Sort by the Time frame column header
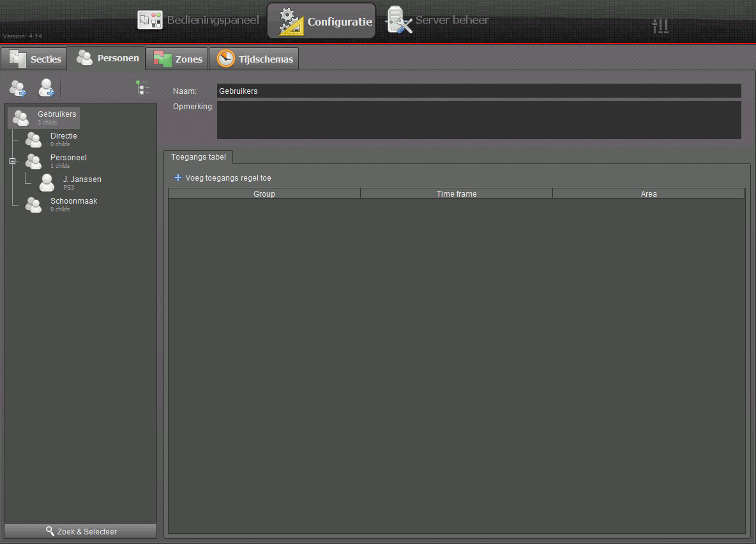 456,194
